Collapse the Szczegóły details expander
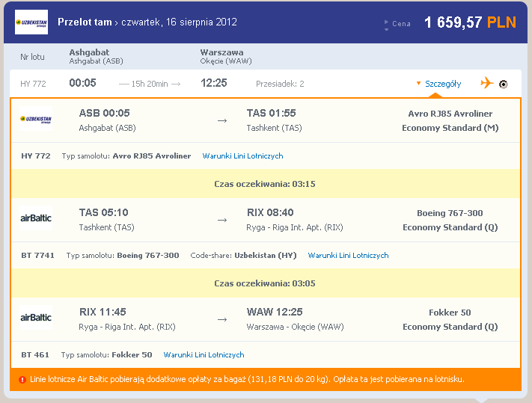 point(438,84)
